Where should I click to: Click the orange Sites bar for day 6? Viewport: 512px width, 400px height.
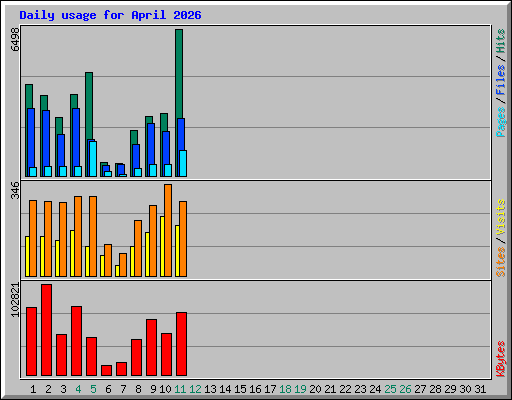point(108,260)
